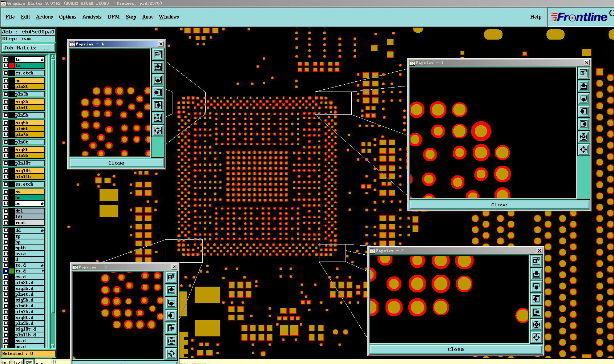Image resolution: width=614 pixels, height=364 pixels.
Task: Click pan right icon in Popview 4
Action: [x=158, y=105]
